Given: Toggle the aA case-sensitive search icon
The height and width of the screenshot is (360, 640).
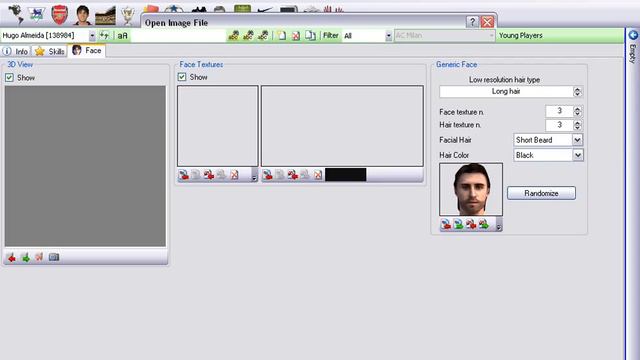Looking at the screenshot, I should [x=122, y=36].
